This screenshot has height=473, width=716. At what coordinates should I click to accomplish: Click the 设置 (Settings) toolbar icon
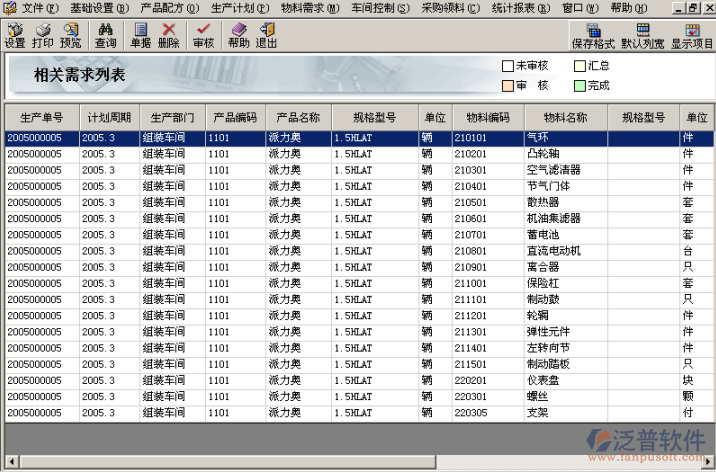[x=15, y=36]
